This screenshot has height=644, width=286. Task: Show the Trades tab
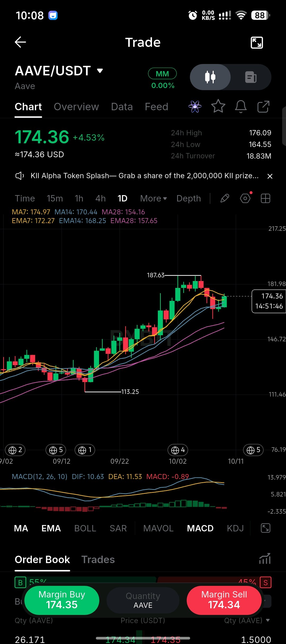pos(98,560)
